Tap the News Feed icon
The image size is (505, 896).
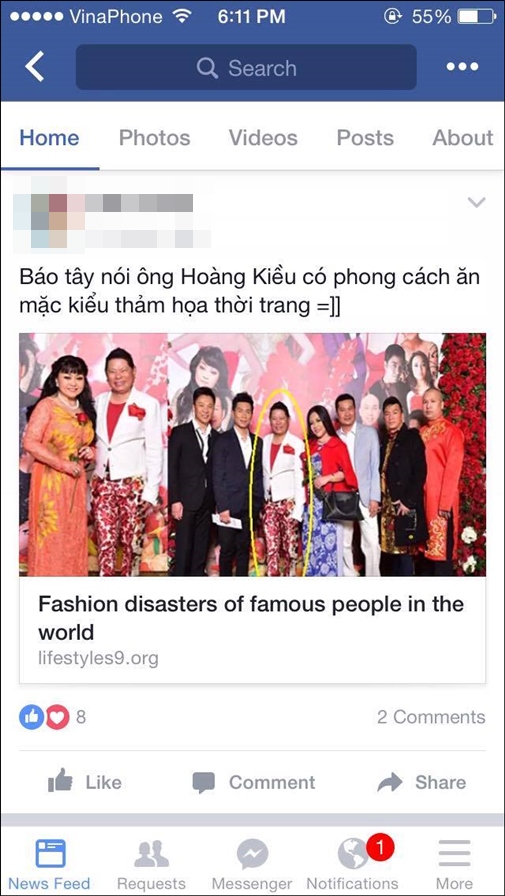[x=50, y=854]
